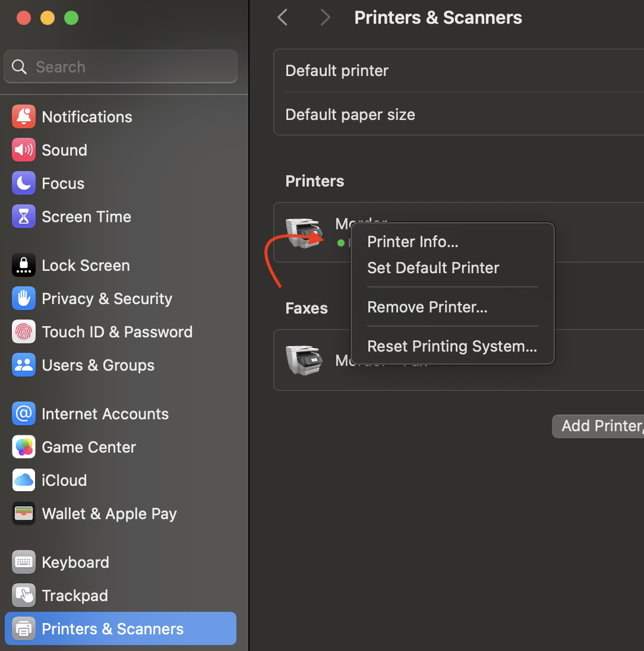Viewport: 644px width, 651px height.
Task: Select the fax printer thumbnail under Faxes
Action: point(304,360)
